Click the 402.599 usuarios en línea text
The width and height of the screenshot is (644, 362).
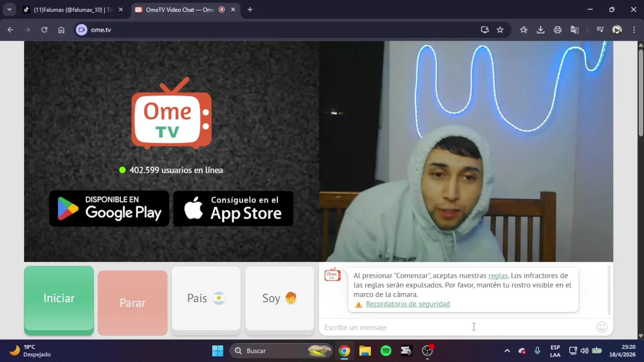click(x=176, y=170)
